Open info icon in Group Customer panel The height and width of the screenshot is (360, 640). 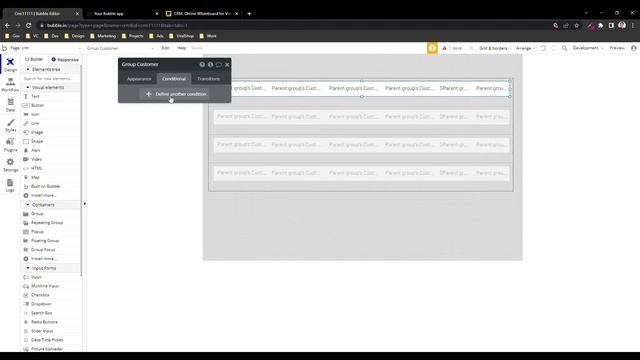(210, 64)
